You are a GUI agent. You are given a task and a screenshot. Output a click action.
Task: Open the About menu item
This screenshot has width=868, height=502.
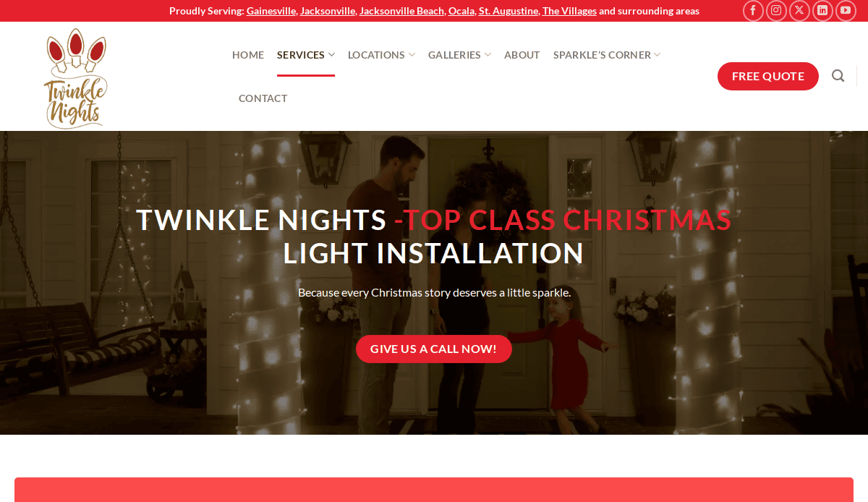pyautogui.click(x=522, y=55)
